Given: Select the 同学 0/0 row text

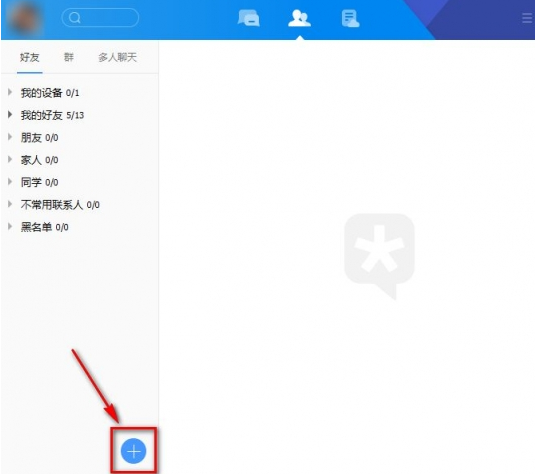Looking at the screenshot, I should [40, 182].
